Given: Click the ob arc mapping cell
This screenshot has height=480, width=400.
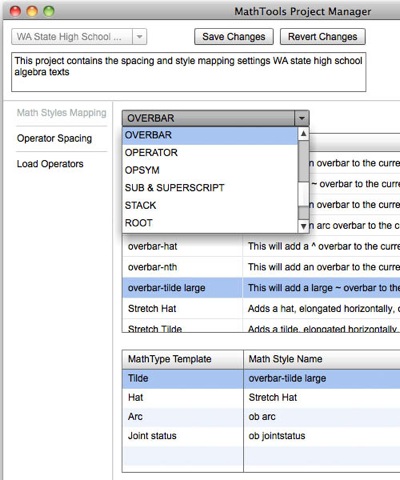Looking at the screenshot, I should (322, 417).
